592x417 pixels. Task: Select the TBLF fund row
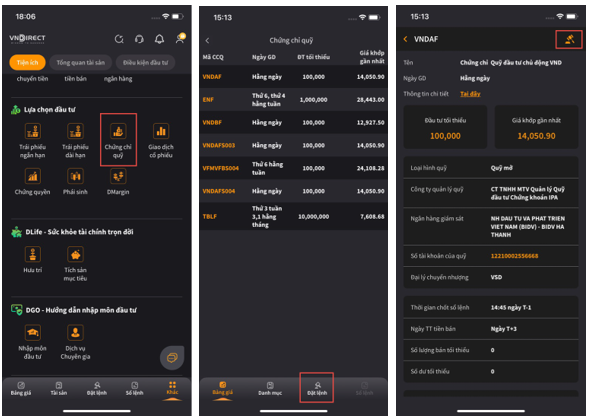(x=293, y=216)
